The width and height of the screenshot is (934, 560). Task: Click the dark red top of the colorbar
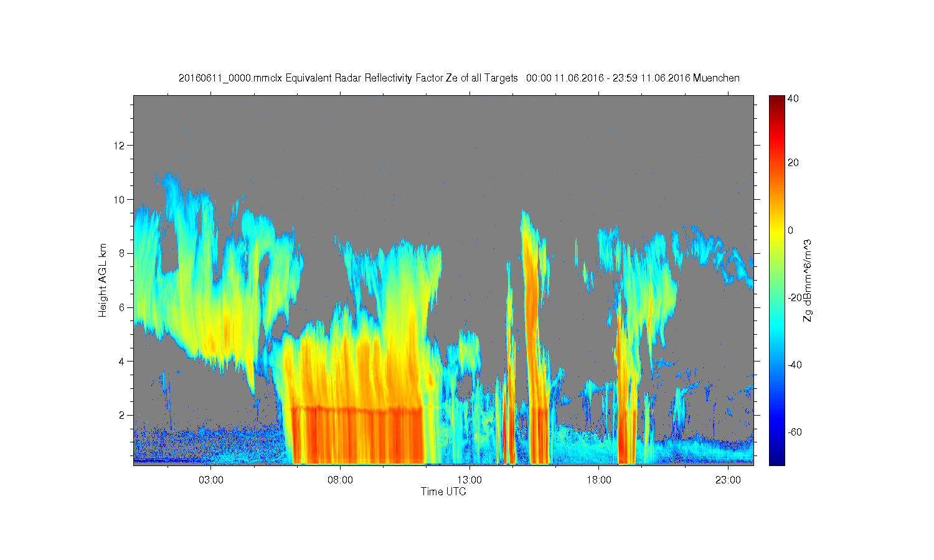coord(776,100)
